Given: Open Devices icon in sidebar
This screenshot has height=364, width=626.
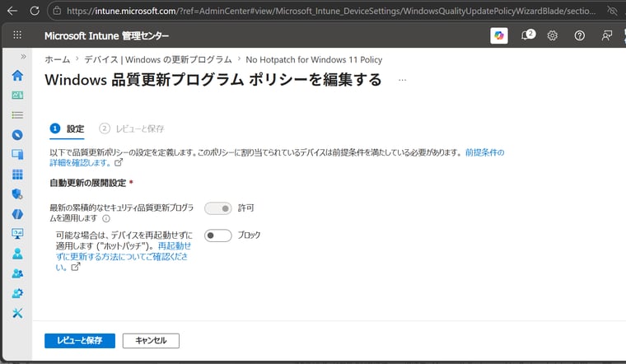Looking at the screenshot, I should (x=17, y=155).
